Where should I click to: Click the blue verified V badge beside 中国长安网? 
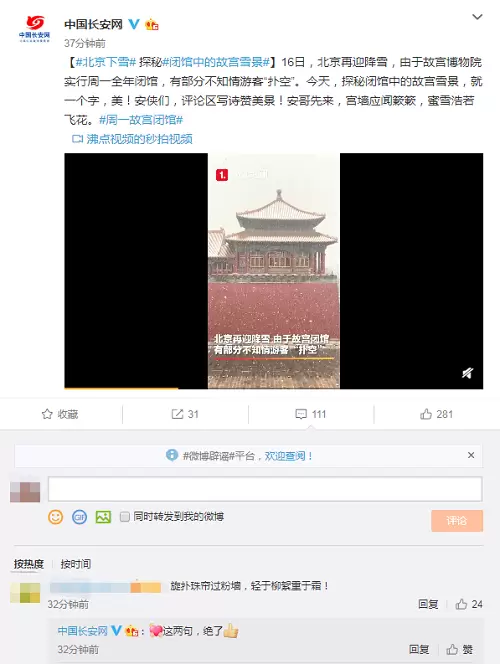[x=134, y=24]
